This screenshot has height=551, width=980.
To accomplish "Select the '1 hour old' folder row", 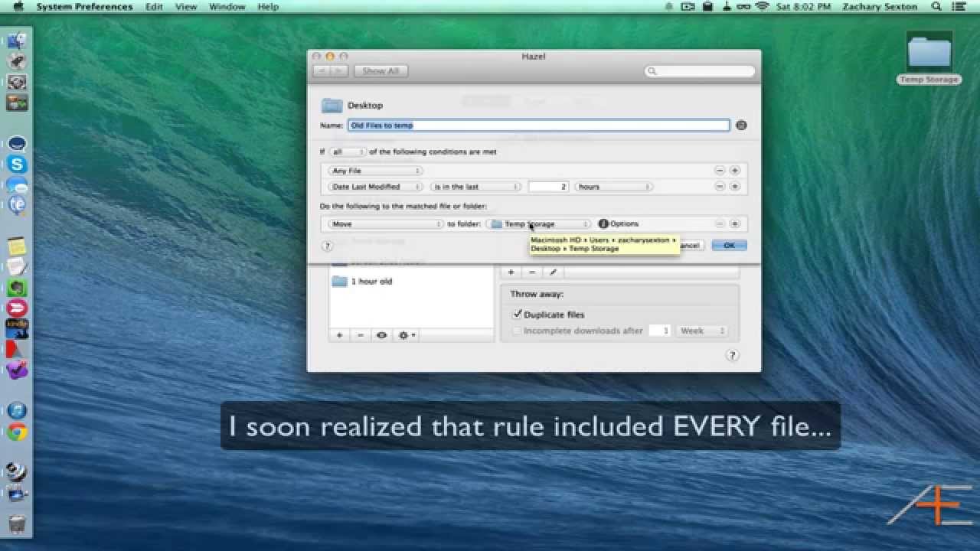I will pyautogui.click(x=412, y=282).
